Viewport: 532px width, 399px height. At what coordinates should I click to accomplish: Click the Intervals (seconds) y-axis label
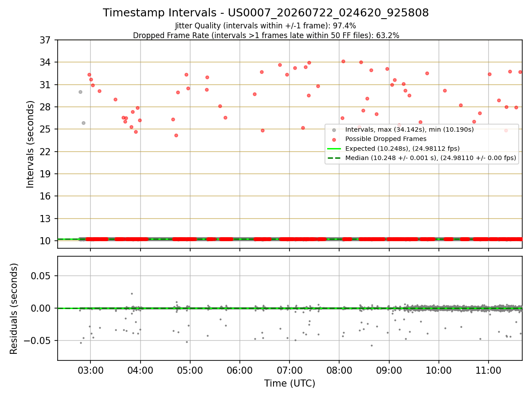point(31,144)
